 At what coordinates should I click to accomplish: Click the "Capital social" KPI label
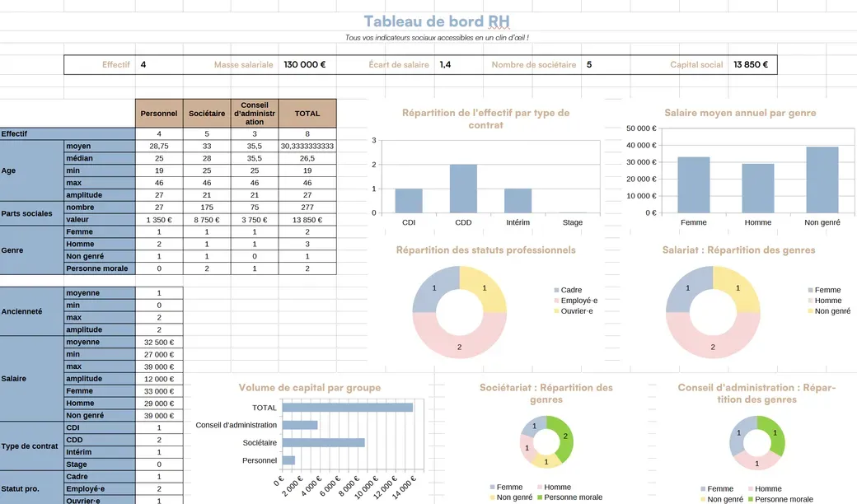point(696,64)
